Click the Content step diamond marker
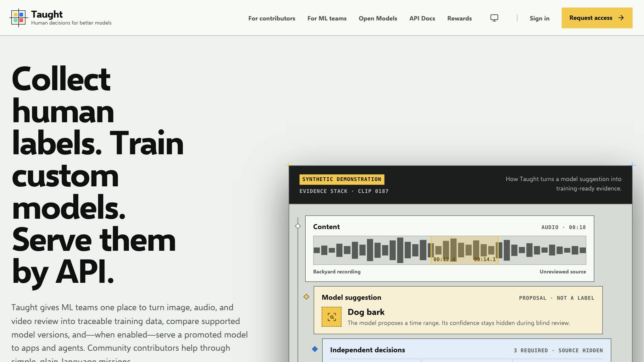 [298, 226]
